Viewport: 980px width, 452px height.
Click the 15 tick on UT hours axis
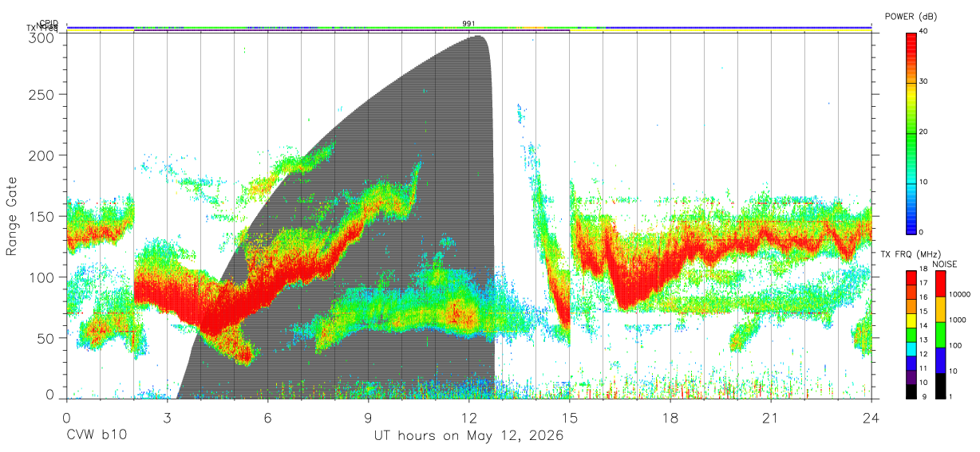coord(570,418)
